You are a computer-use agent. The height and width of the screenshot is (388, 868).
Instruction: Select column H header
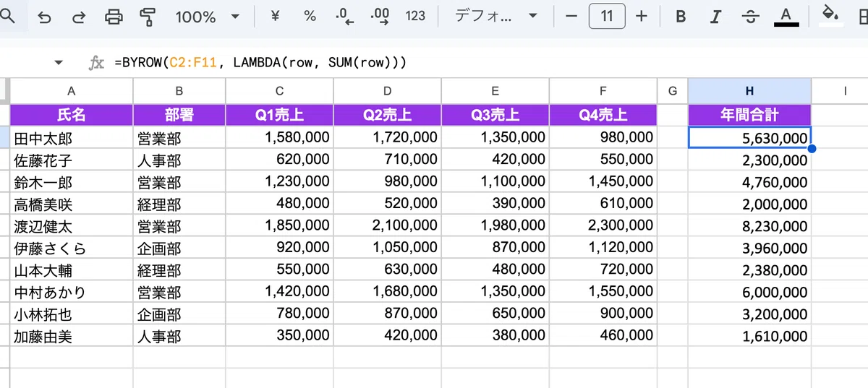pyautogui.click(x=749, y=90)
